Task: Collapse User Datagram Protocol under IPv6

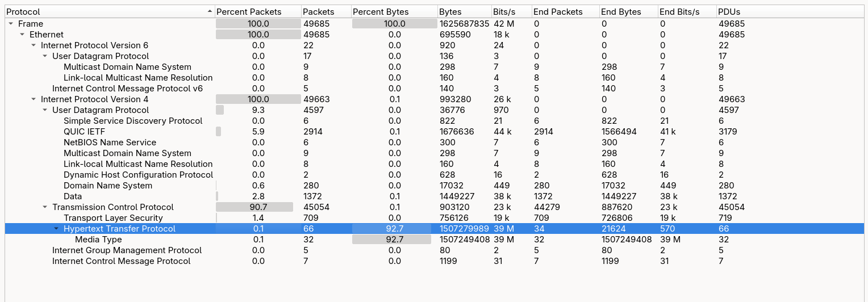Action: [x=45, y=56]
